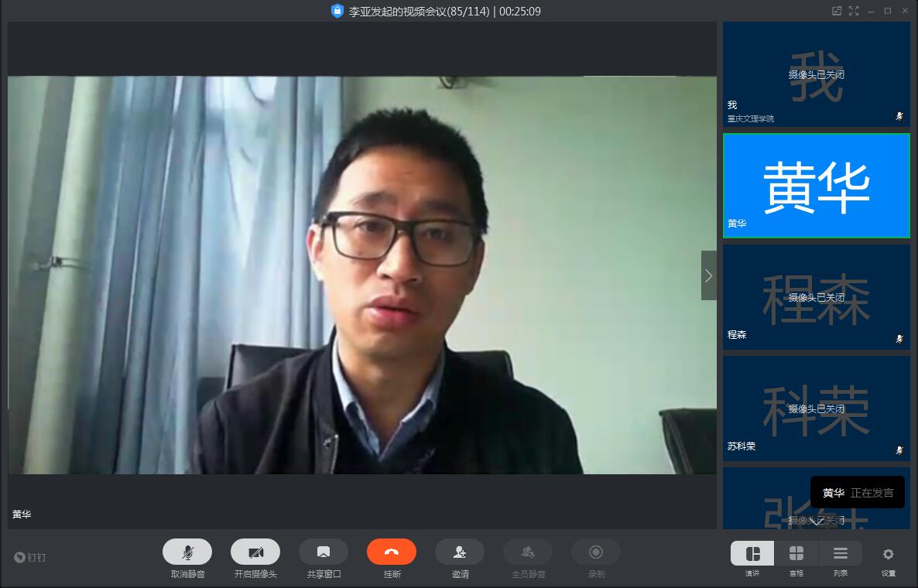Unmute microphone with 取消静音 button
918x588 pixels.
tap(187, 552)
